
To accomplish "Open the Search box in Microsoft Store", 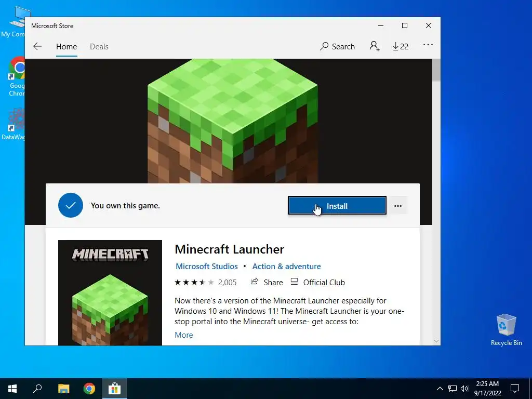I will (x=337, y=46).
